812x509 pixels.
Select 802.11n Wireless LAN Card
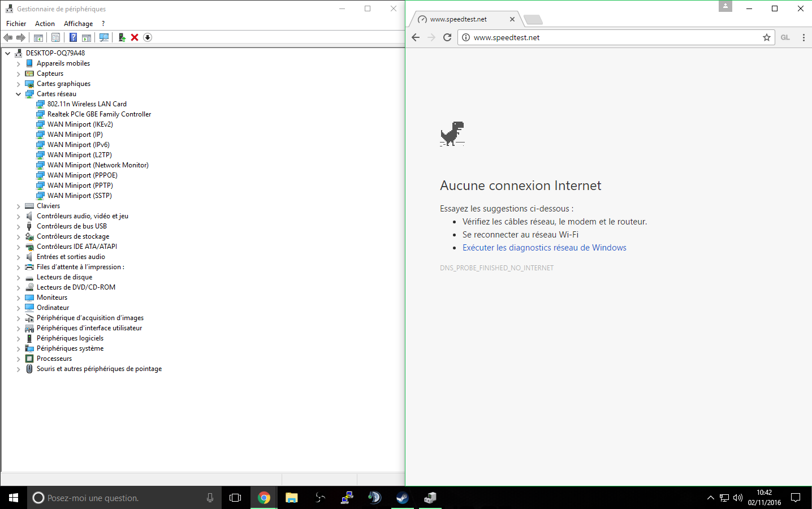coord(87,104)
